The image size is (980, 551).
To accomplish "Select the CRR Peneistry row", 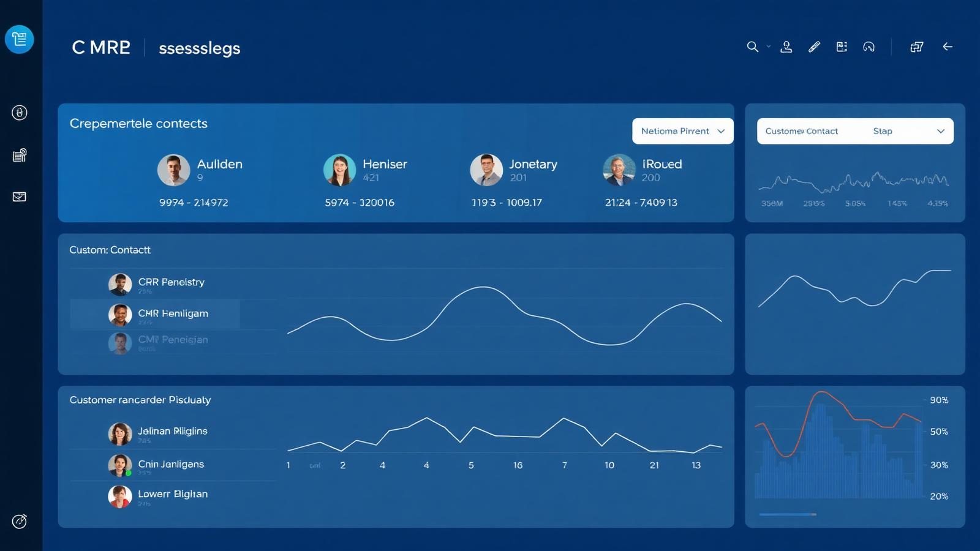I will (173, 284).
